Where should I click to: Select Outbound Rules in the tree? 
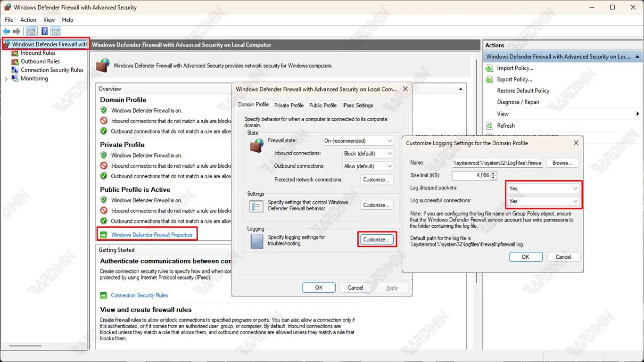(x=40, y=61)
